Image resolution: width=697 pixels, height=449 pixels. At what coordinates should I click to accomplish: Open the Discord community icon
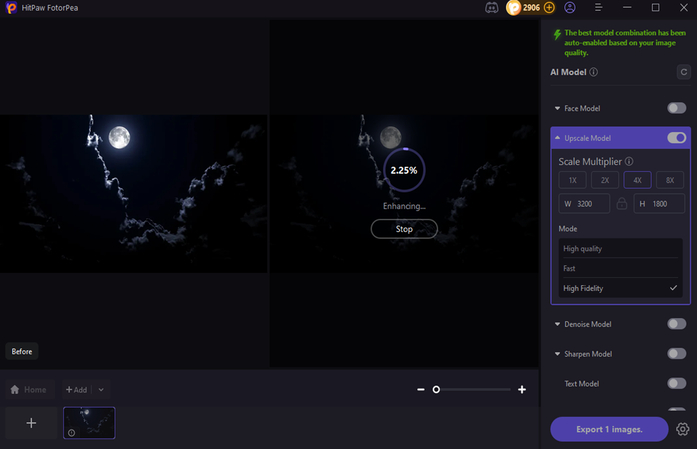491,8
